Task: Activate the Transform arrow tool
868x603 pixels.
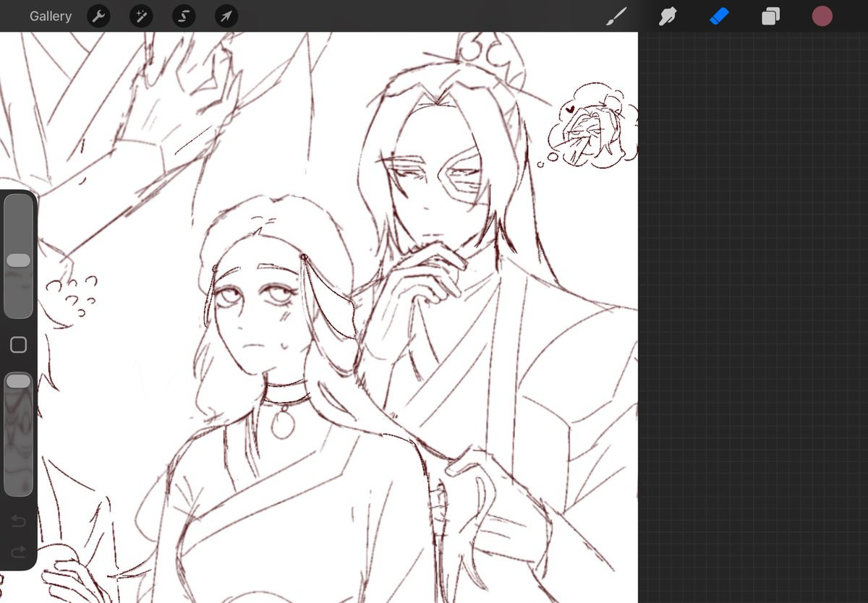Action: tap(226, 16)
